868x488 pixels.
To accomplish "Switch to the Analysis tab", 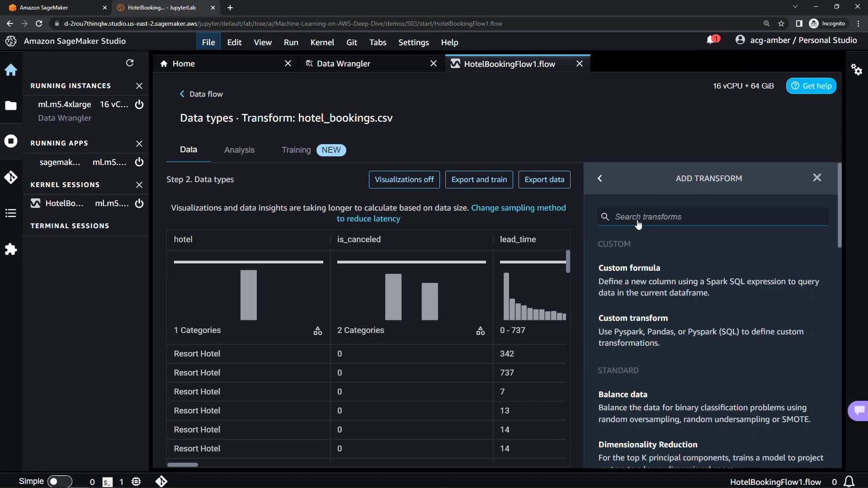I will tap(239, 150).
